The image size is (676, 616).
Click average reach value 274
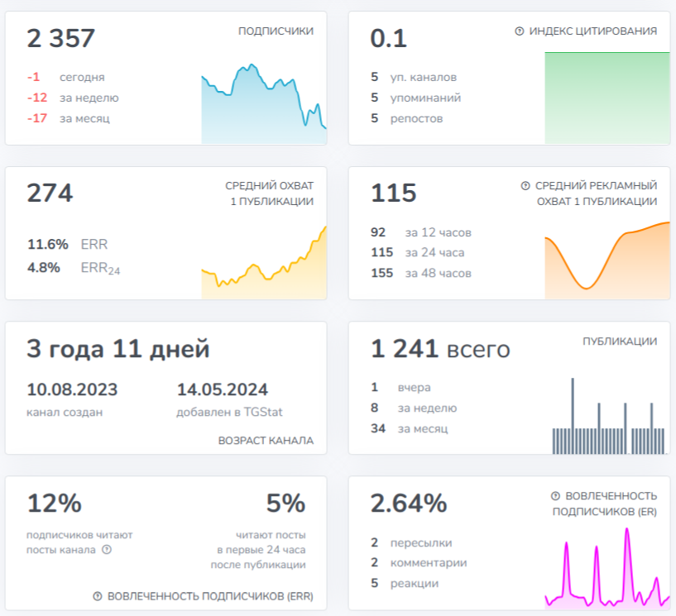tap(50, 193)
